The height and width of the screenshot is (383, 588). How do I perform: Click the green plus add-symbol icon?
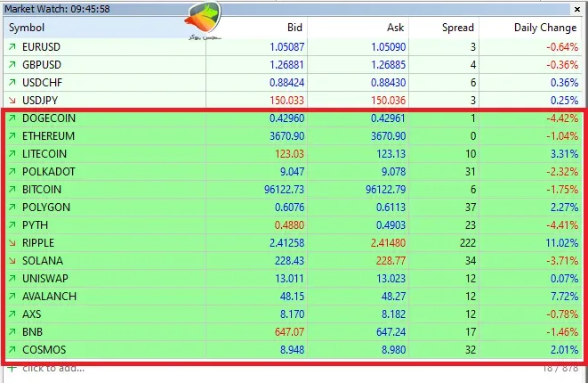click(x=12, y=369)
